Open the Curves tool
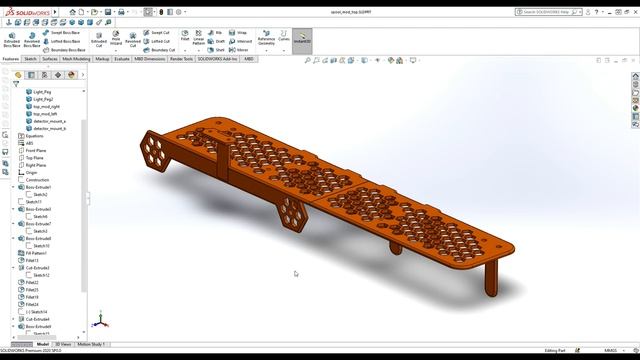This screenshot has height=360, width=640. tap(284, 35)
